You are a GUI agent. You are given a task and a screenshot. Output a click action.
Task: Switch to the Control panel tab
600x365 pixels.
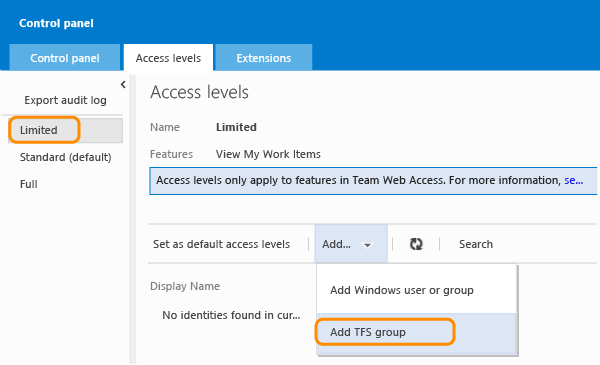coord(65,58)
